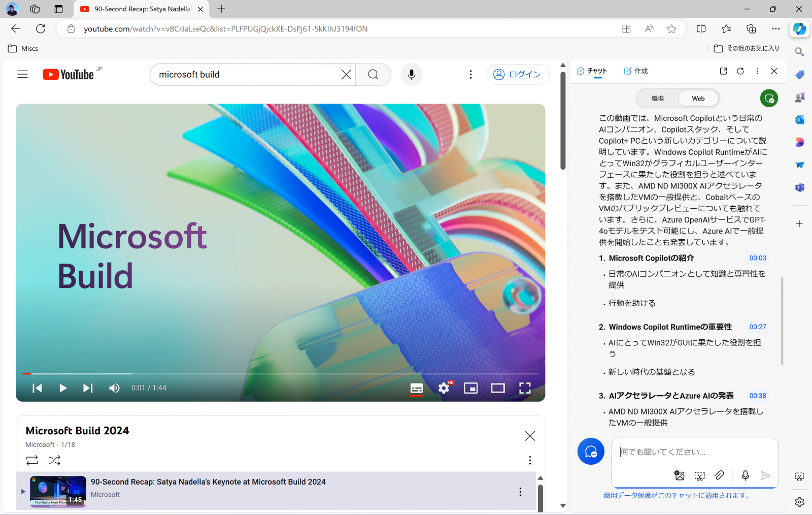Send the chat message
812x515 pixels.
pyautogui.click(x=765, y=475)
